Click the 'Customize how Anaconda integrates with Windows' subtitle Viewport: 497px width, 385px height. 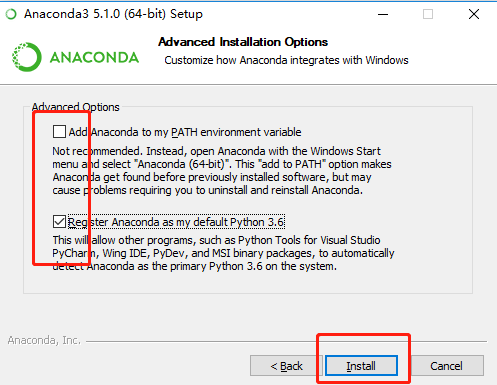point(286,60)
